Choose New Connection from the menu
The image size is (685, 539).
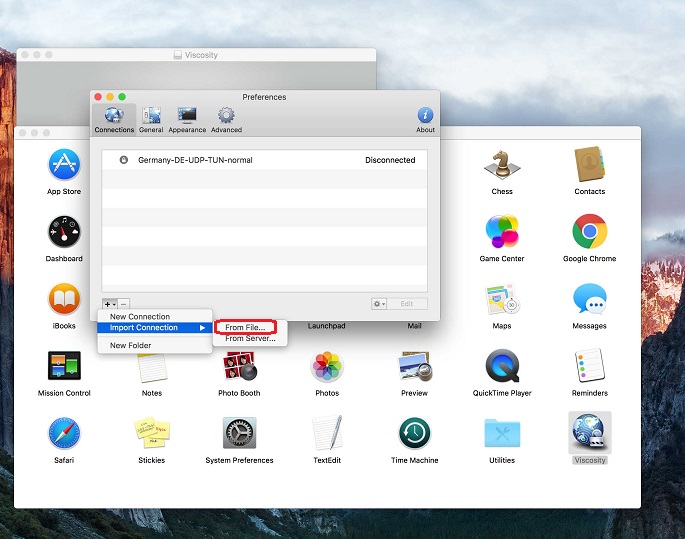[140, 317]
